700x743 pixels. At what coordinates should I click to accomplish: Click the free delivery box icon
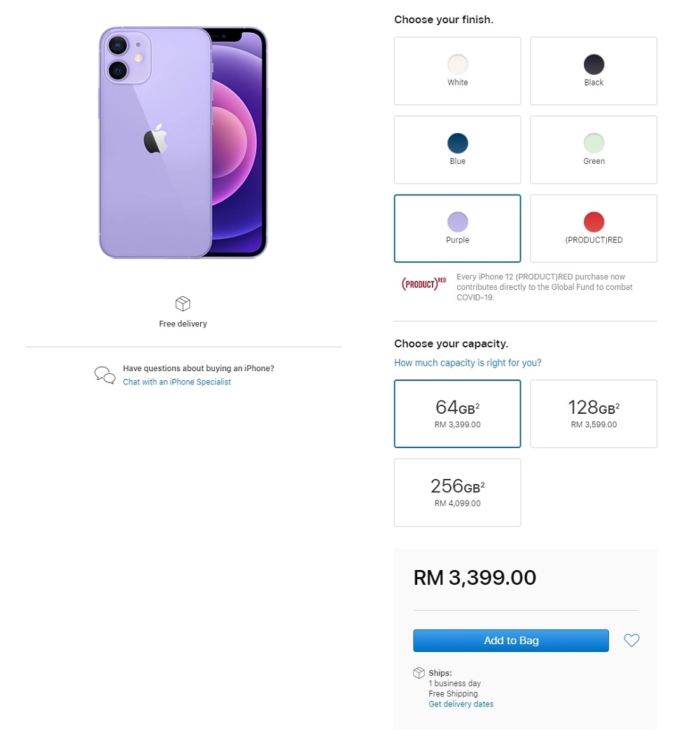click(x=183, y=304)
